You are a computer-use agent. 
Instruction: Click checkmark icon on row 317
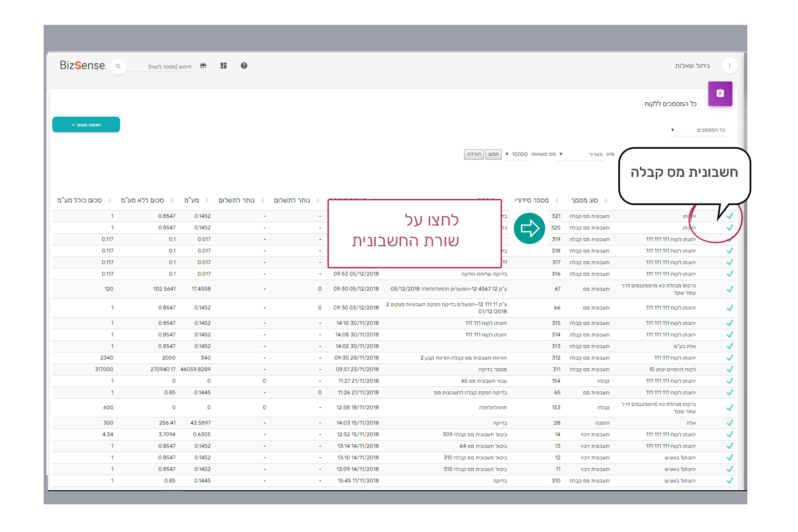click(x=730, y=262)
